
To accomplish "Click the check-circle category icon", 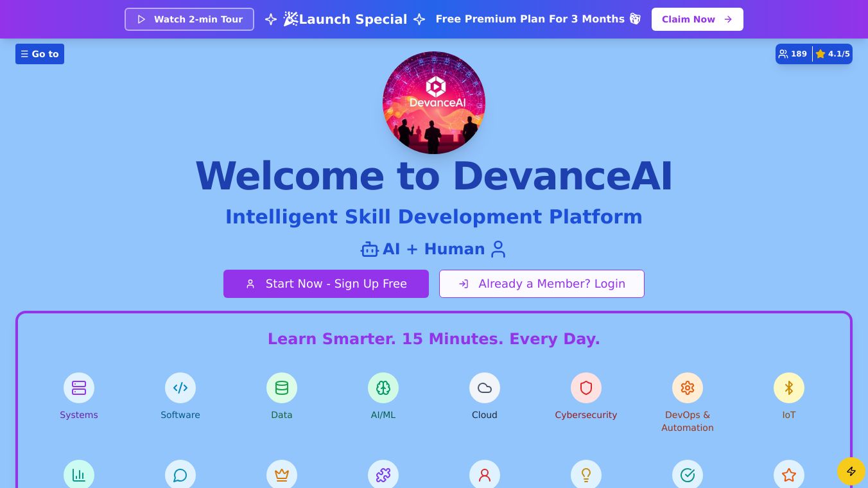I will pyautogui.click(x=688, y=475).
